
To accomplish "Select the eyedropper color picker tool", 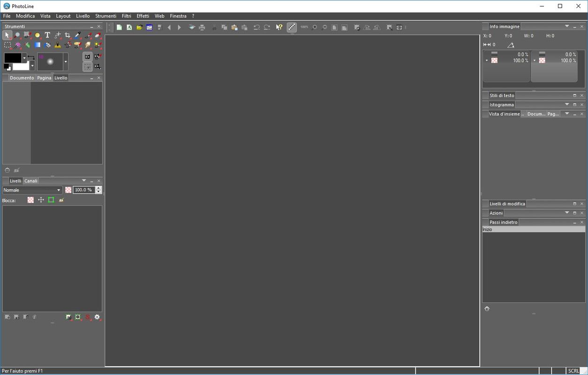I will click(77, 35).
